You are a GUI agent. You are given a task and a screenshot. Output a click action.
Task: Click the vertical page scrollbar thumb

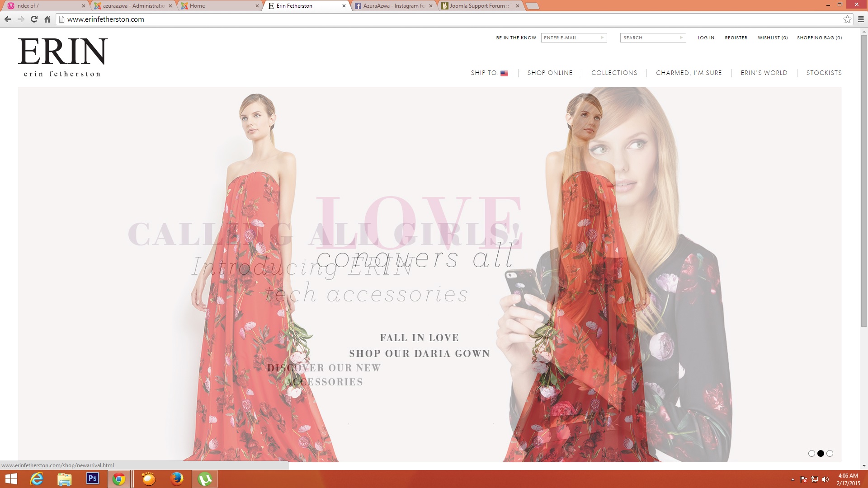click(863, 181)
